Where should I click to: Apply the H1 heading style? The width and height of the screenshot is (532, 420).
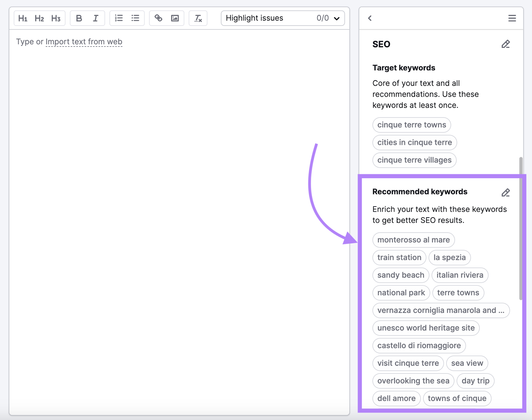point(23,18)
